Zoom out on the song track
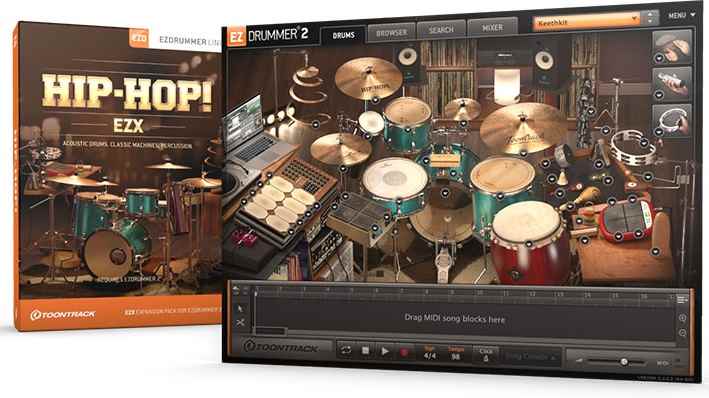Screen dimensions: 709x398 click(x=682, y=333)
